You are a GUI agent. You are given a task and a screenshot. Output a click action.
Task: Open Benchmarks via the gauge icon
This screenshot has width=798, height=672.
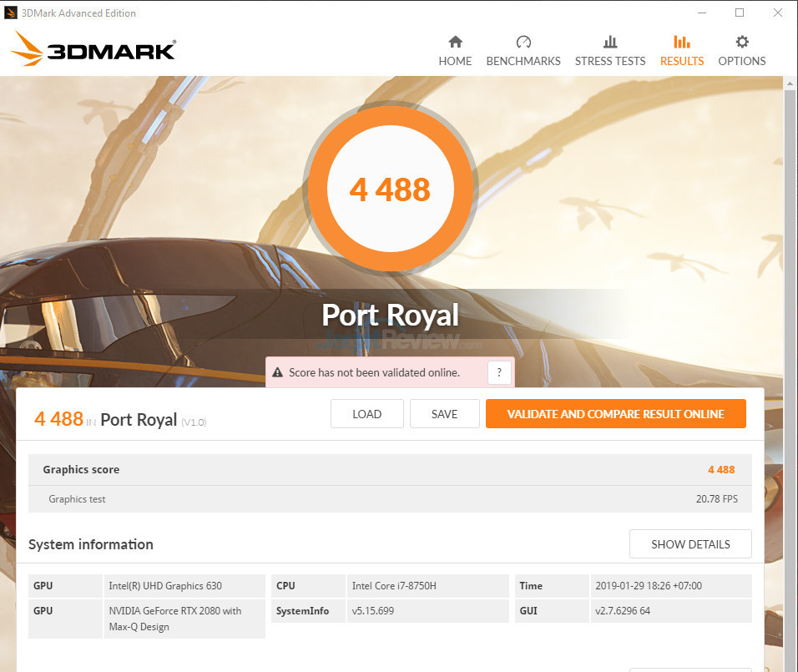(523, 42)
